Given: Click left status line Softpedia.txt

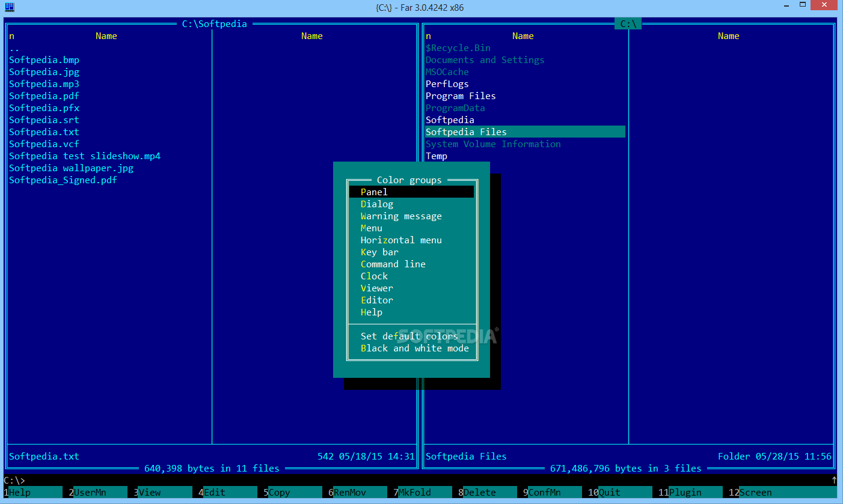Looking at the screenshot, I should pos(44,456).
